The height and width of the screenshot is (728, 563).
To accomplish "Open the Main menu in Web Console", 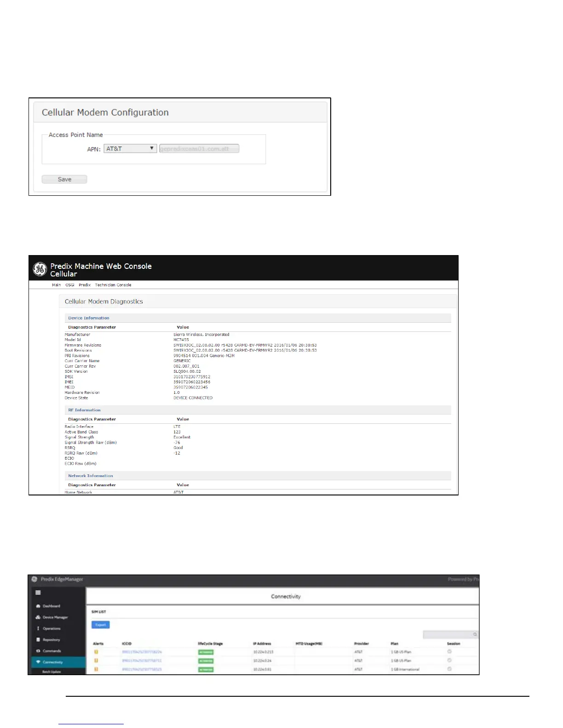I will point(56,285).
